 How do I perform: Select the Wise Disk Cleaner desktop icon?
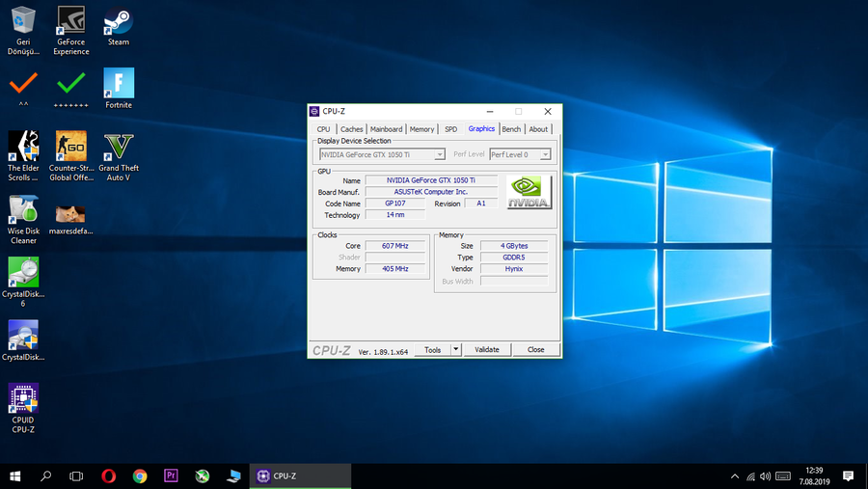23,210
